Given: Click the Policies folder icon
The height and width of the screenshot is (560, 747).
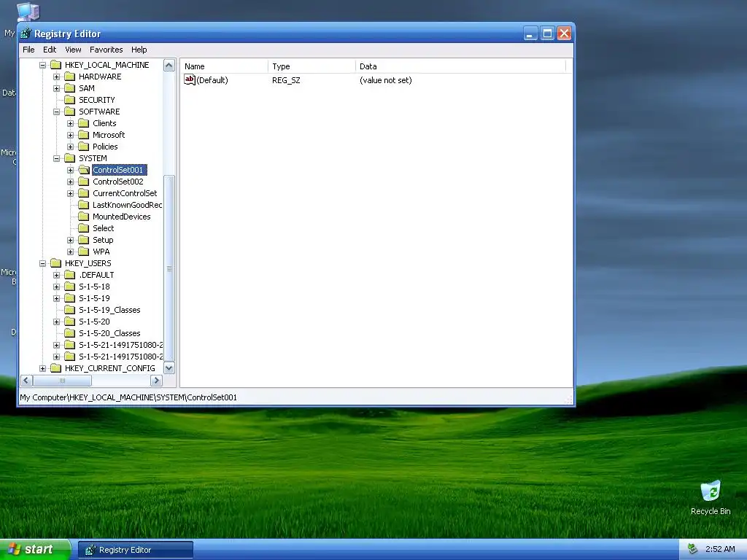Looking at the screenshot, I should (83, 146).
